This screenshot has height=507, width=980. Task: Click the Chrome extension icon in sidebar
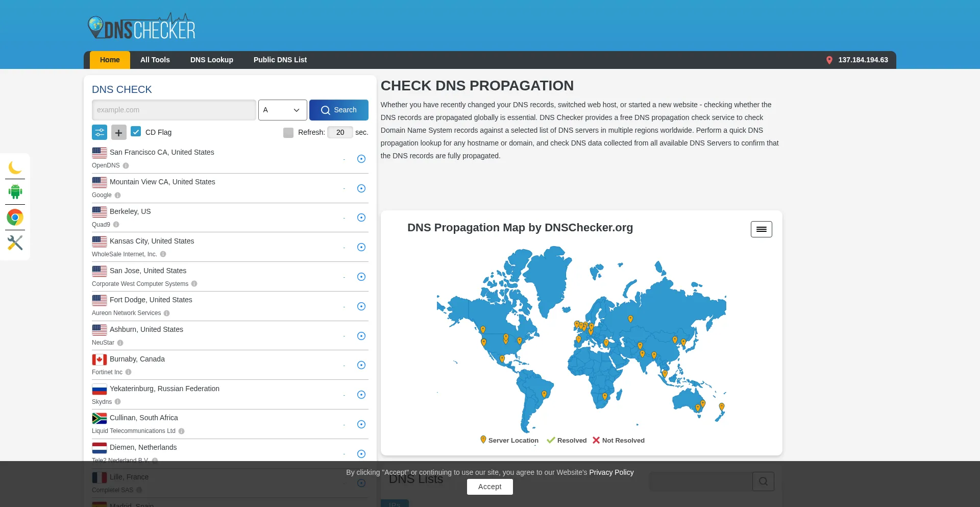click(x=15, y=218)
